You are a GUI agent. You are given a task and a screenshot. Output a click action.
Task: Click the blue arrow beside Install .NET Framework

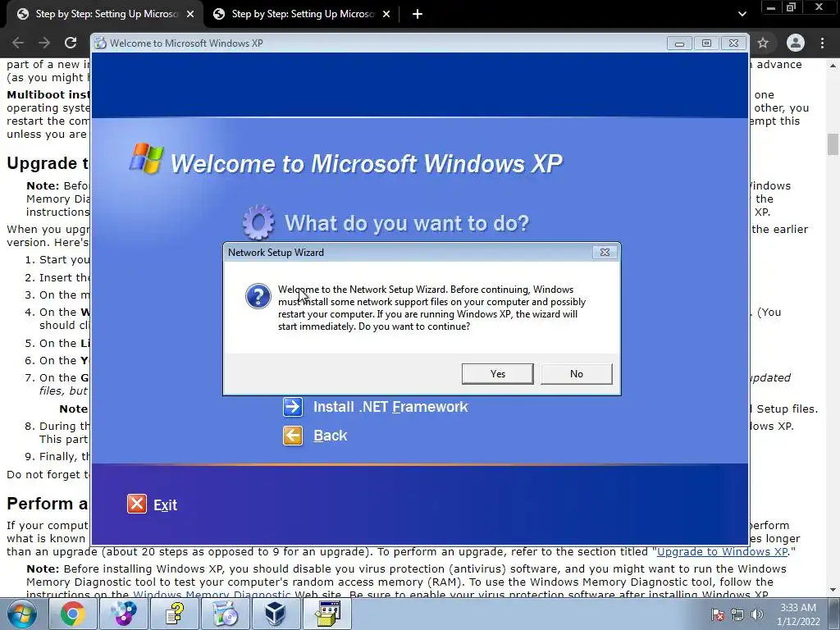pyautogui.click(x=293, y=407)
